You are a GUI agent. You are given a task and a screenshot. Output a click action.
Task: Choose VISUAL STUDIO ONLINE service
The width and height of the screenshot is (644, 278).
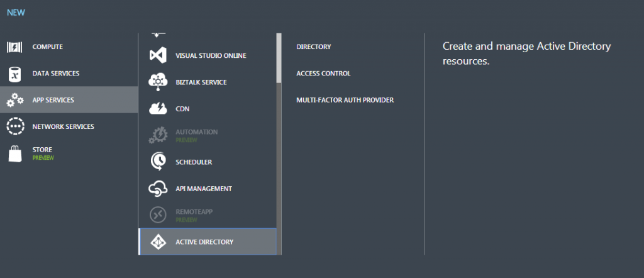pyautogui.click(x=208, y=55)
